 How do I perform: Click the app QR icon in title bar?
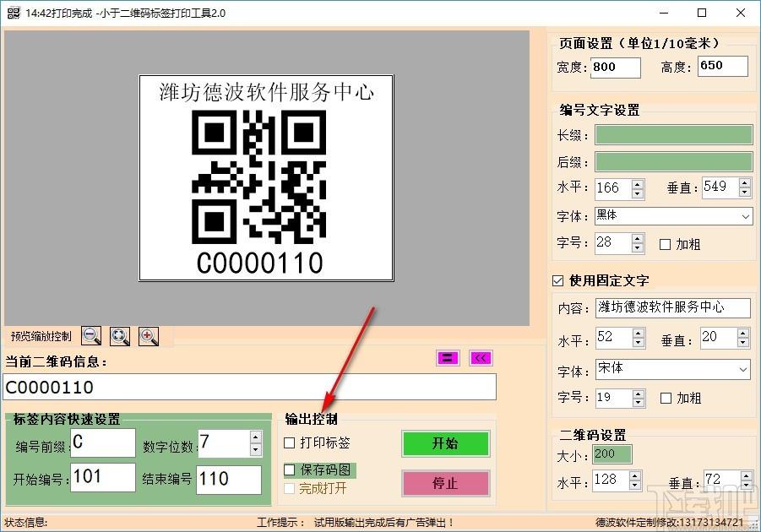click(x=14, y=14)
